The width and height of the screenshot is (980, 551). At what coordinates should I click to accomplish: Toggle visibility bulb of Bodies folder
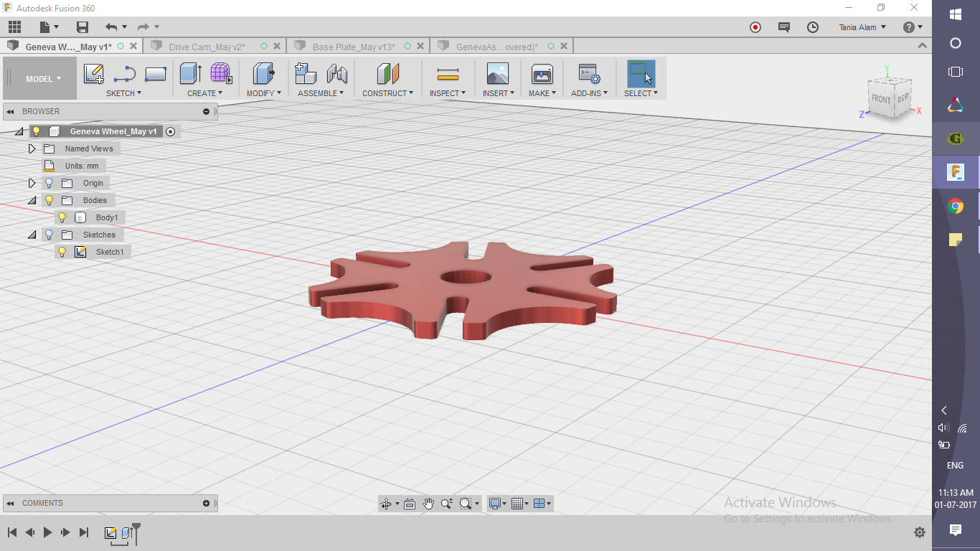pos(49,200)
